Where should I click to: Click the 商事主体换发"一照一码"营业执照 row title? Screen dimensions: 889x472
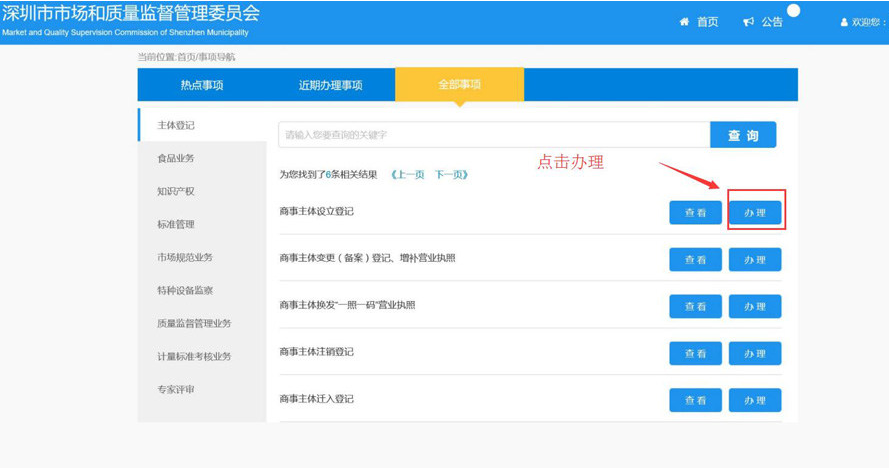(x=347, y=305)
